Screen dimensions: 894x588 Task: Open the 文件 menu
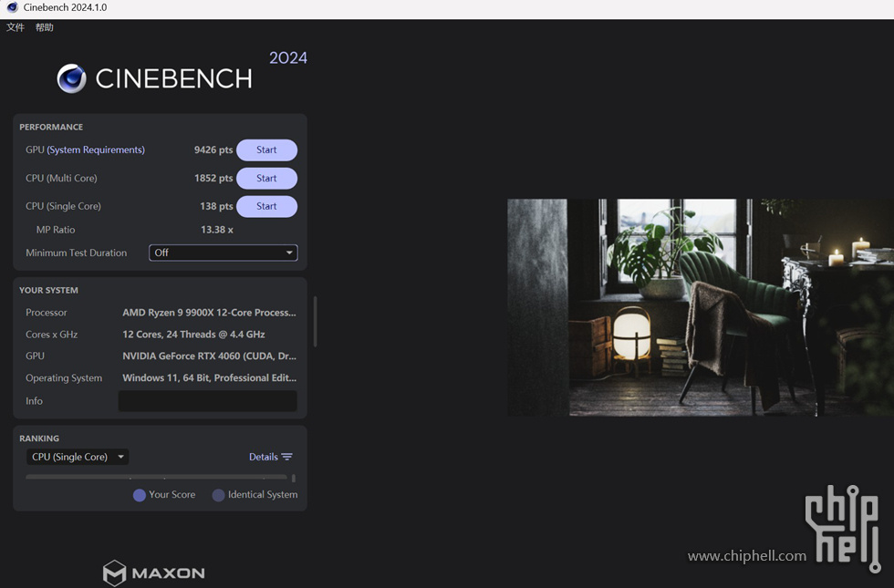click(16, 27)
